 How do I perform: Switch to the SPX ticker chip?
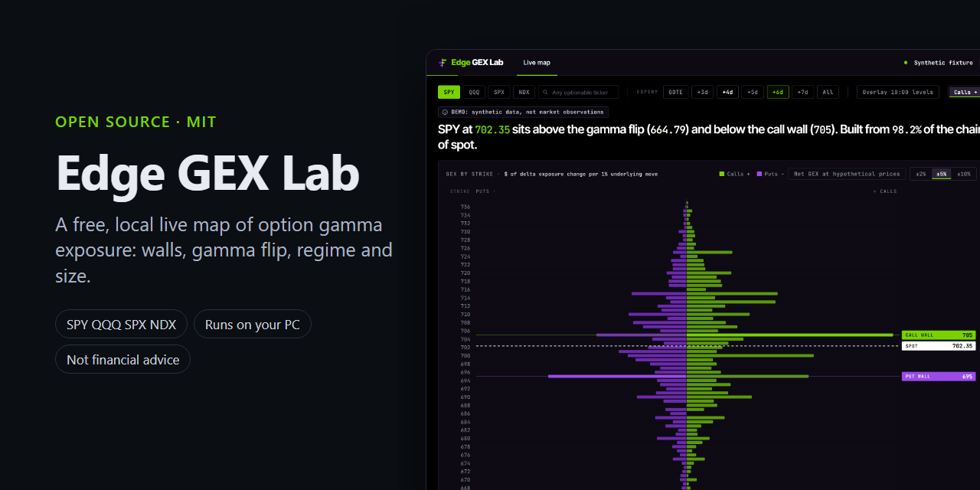499,92
